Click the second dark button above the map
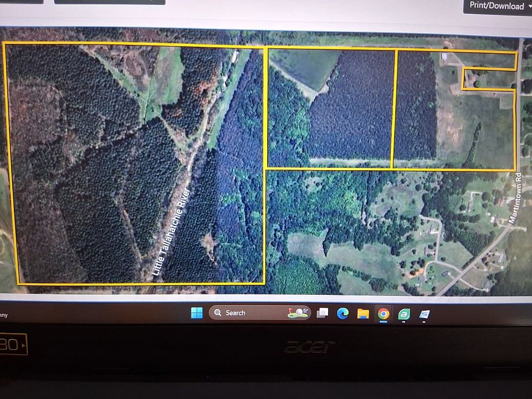The image size is (532, 399). coord(109,2)
